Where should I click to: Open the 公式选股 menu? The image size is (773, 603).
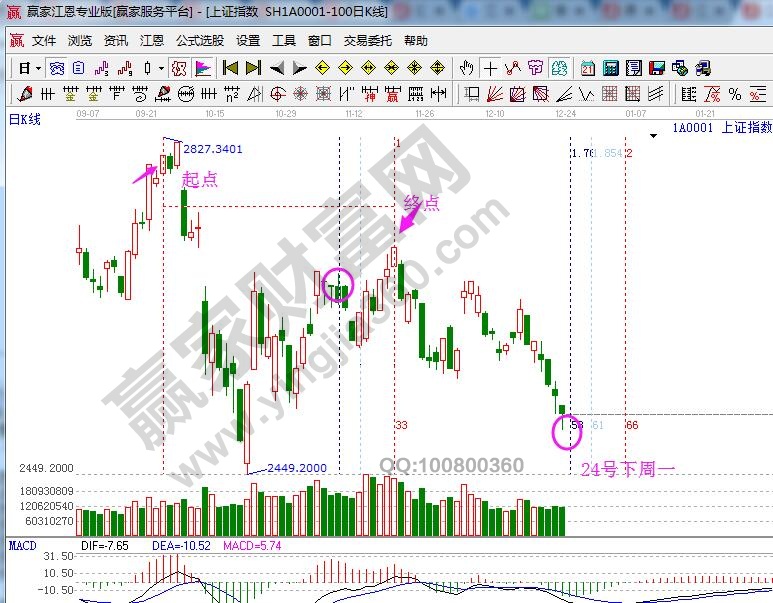[x=200, y=41]
